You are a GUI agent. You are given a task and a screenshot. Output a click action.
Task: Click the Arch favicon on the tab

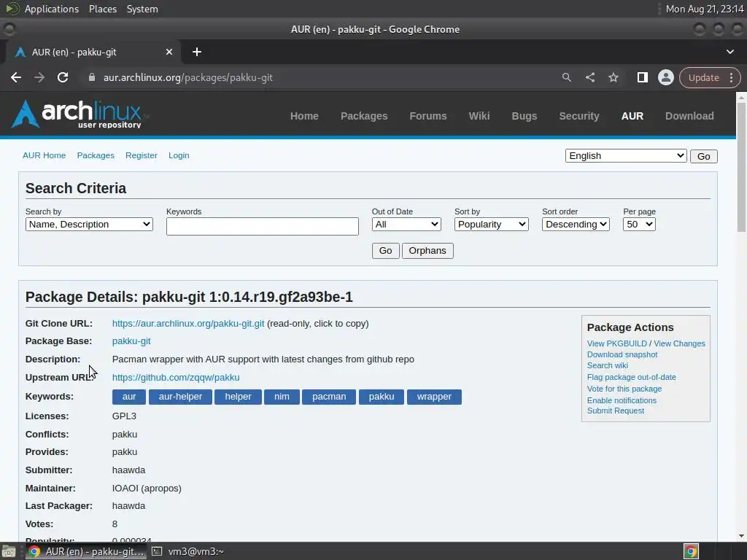coord(20,52)
